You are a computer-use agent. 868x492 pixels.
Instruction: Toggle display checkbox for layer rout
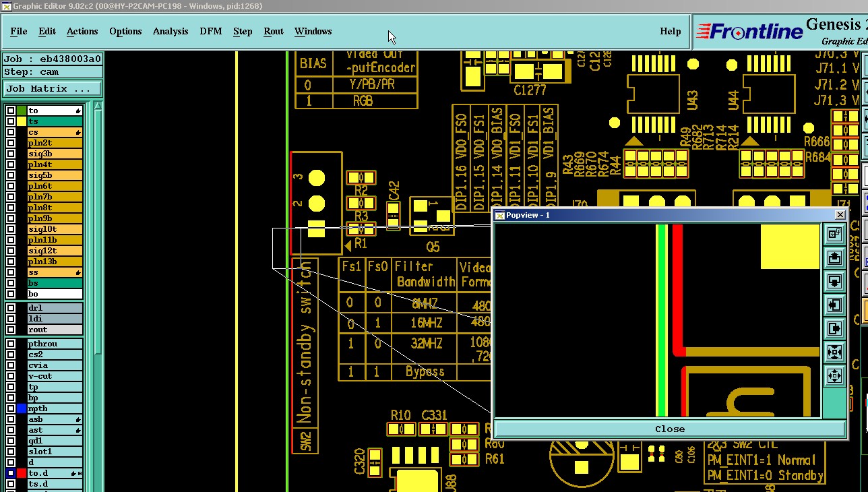[11, 330]
